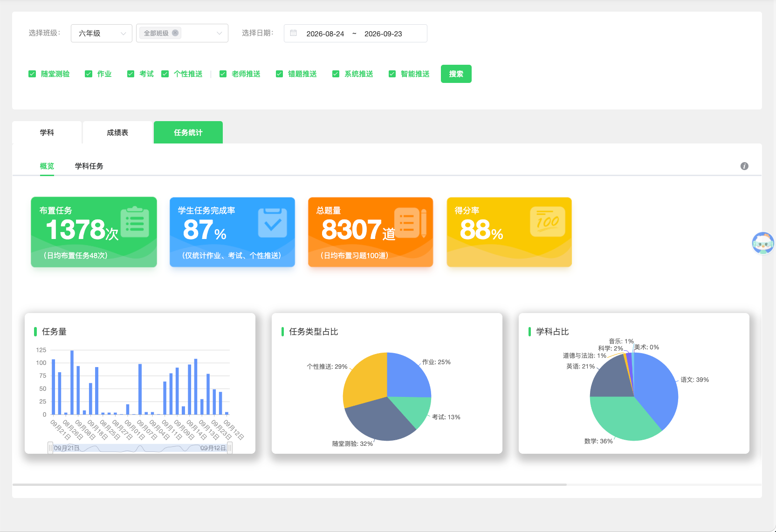Switch to the 学科 tab

tap(47, 132)
